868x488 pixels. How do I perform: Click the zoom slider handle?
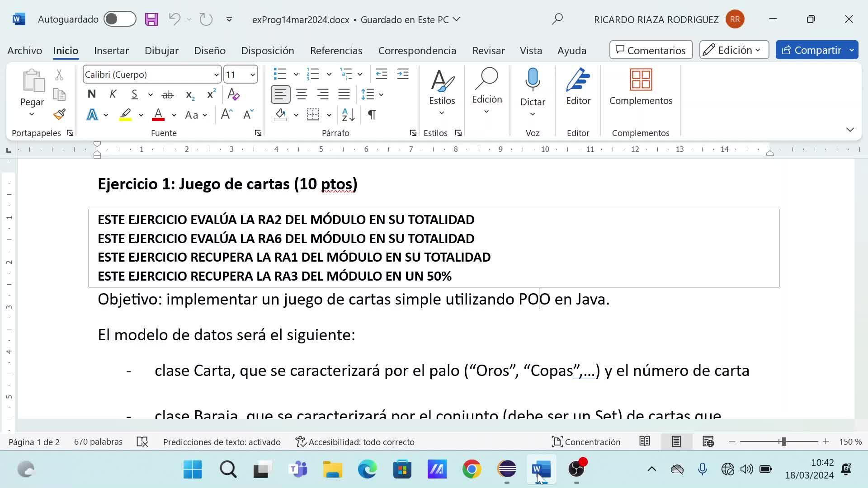click(x=783, y=442)
